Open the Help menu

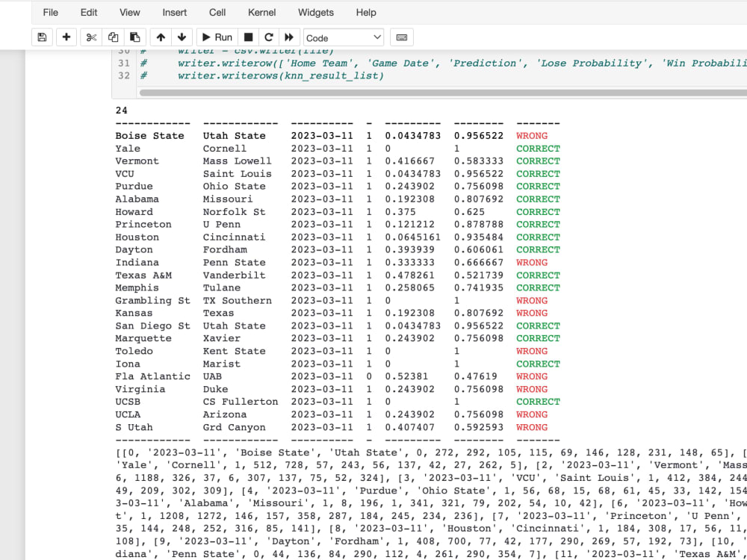[366, 12]
